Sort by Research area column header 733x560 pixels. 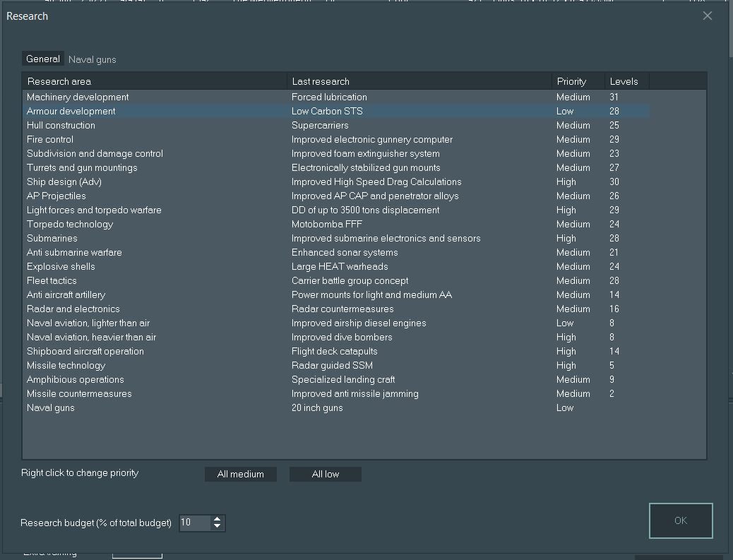(155, 81)
